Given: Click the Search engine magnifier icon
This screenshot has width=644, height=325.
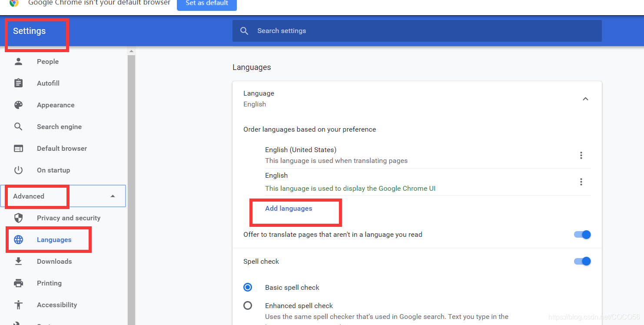Looking at the screenshot, I should [x=18, y=126].
